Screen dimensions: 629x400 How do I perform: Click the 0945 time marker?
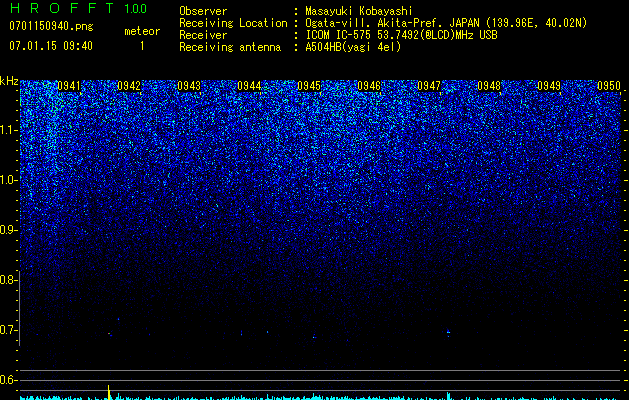click(x=309, y=86)
